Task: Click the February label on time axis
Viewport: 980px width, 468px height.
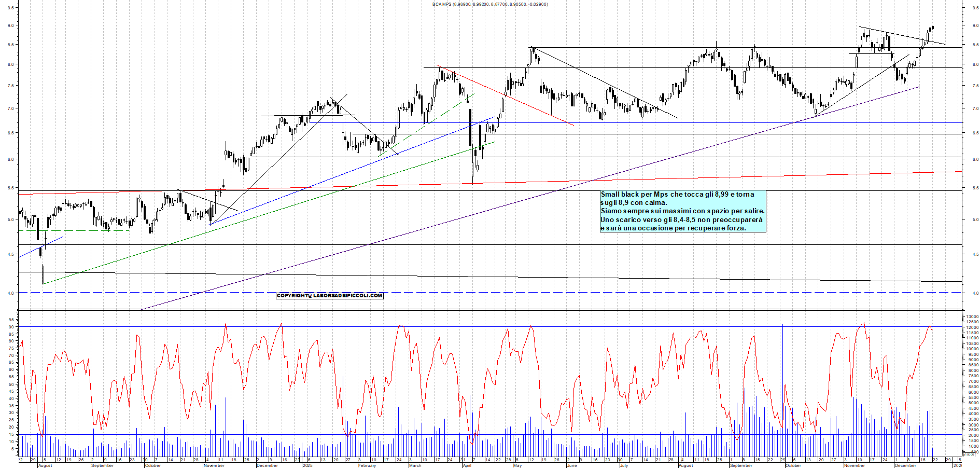Action: pos(367,465)
